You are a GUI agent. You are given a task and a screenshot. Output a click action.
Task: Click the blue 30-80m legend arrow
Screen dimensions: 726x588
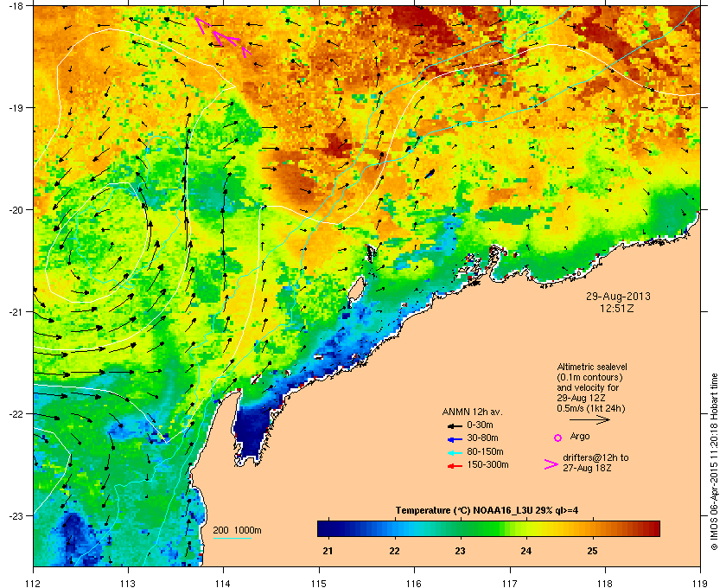click(x=455, y=438)
